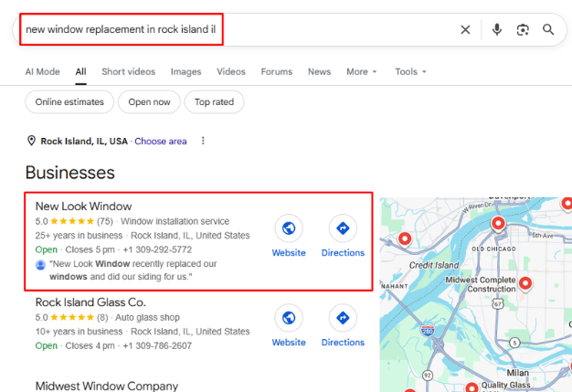Click the Credit Island label on the map
Viewport: 572px width, 392px height.
point(434,265)
